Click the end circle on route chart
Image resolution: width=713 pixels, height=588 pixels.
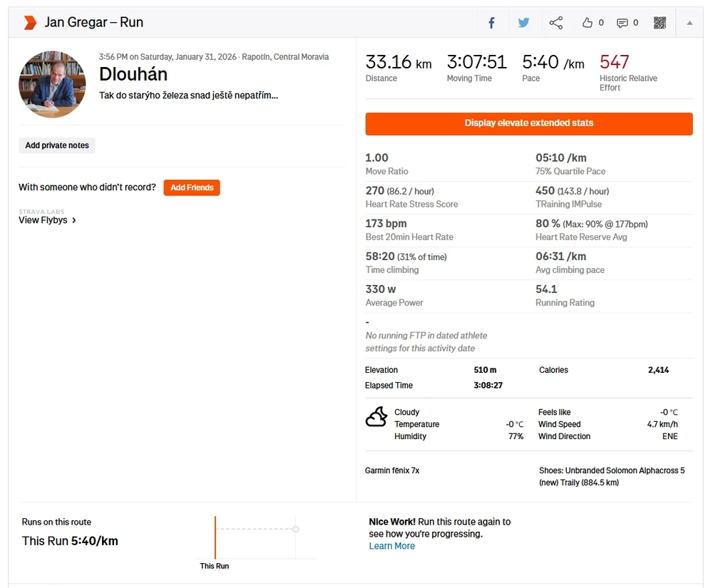pos(295,529)
